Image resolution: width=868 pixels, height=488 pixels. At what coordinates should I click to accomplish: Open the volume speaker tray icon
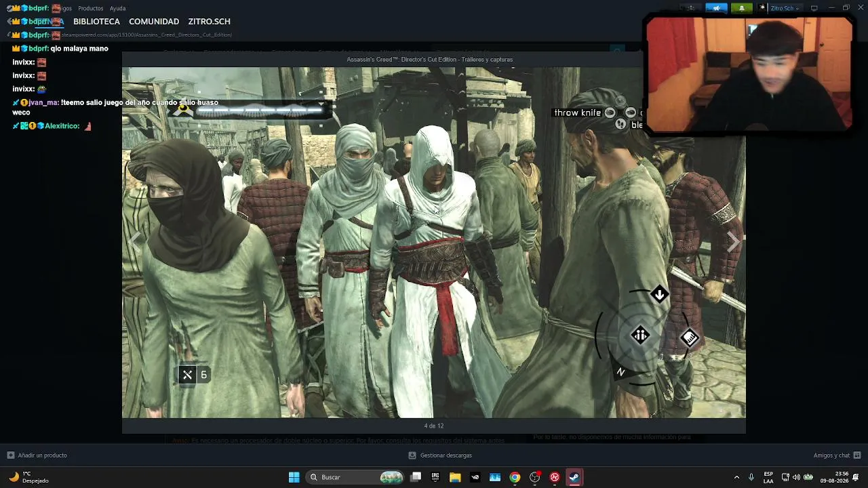pyautogui.click(x=796, y=477)
